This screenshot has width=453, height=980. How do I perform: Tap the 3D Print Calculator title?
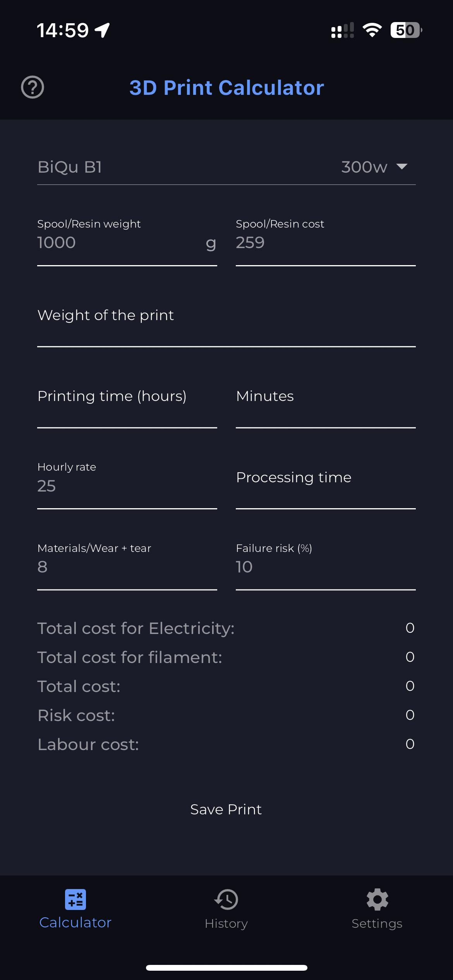point(226,87)
